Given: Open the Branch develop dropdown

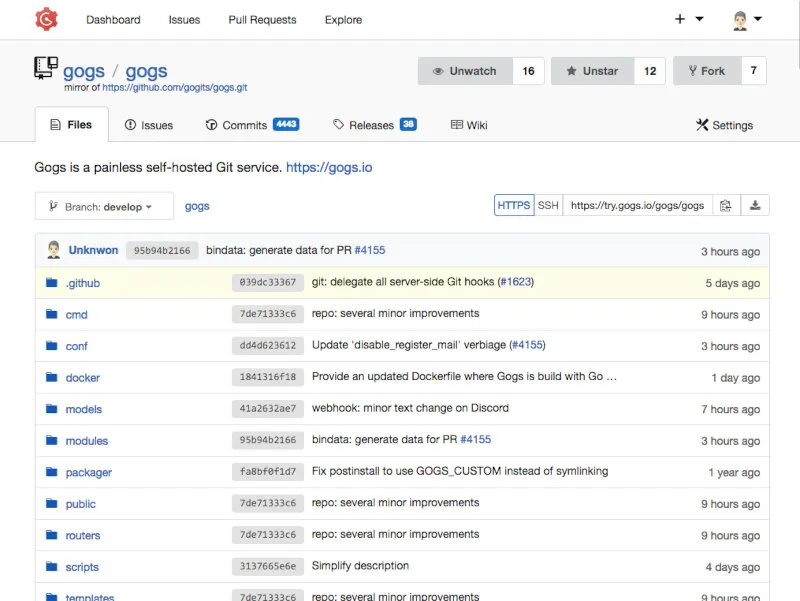Looking at the screenshot, I should click(x=104, y=206).
